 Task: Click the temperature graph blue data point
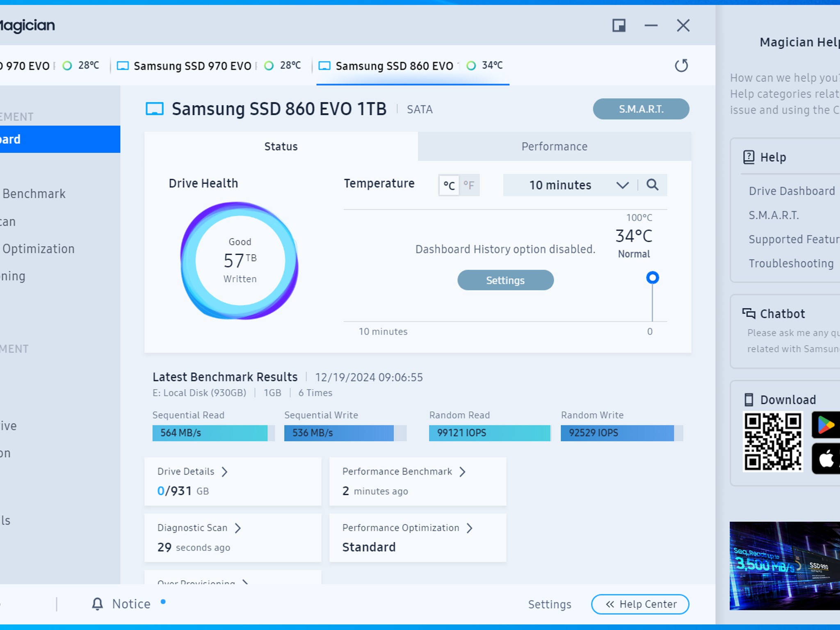point(653,278)
